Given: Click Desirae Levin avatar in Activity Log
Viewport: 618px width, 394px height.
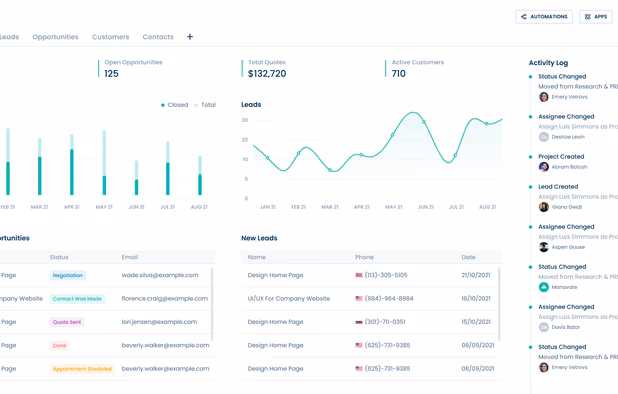Looking at the screenshot, I should click(x=544, y=137).
